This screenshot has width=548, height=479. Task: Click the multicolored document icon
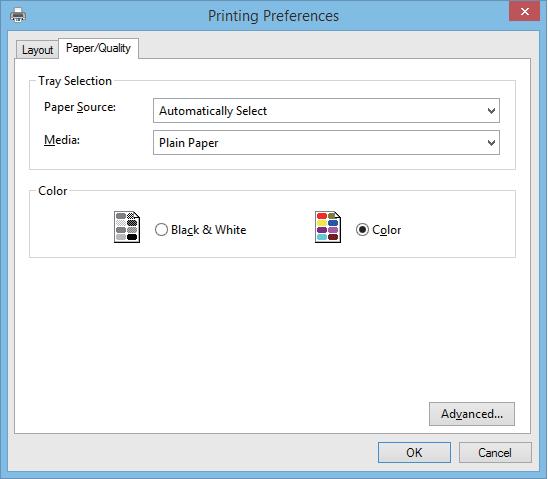point(328,227)
